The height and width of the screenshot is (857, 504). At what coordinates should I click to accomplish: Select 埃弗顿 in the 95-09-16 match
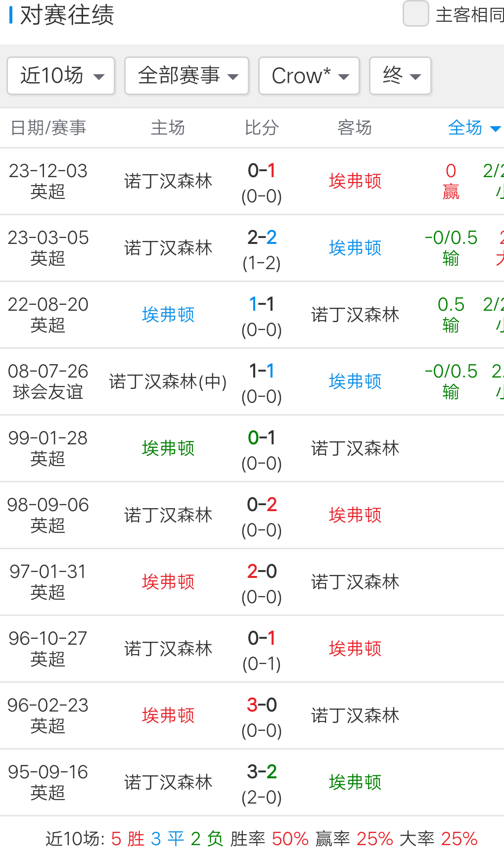point(355,782)
